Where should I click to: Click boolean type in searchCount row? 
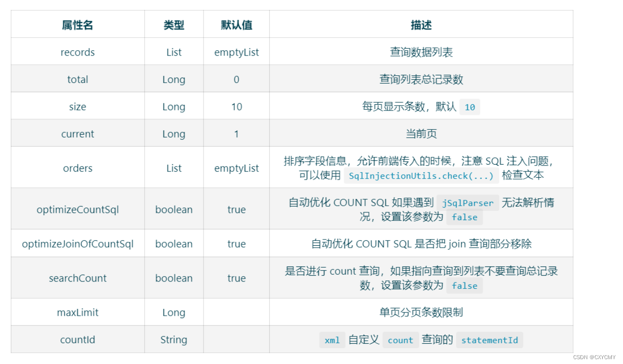coord(174,278)
